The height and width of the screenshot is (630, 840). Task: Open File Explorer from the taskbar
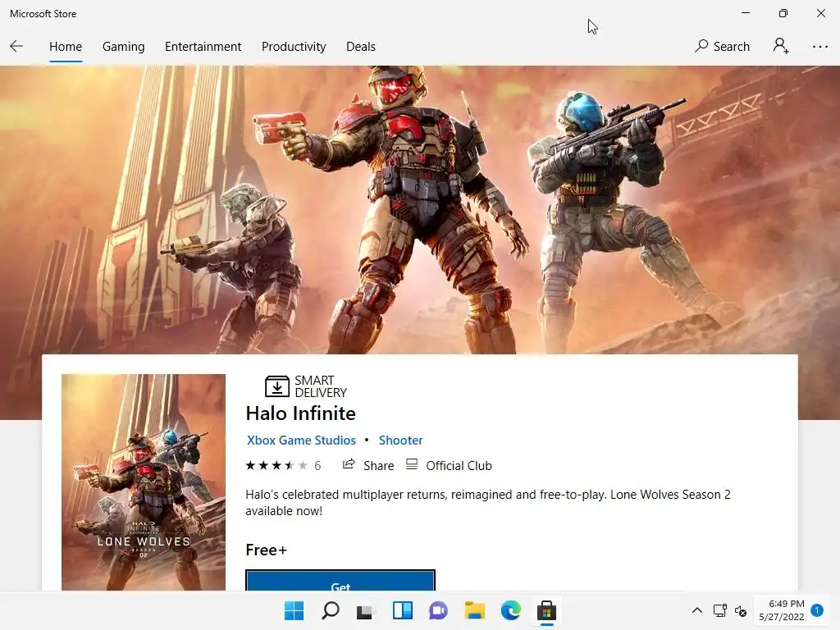475,610
